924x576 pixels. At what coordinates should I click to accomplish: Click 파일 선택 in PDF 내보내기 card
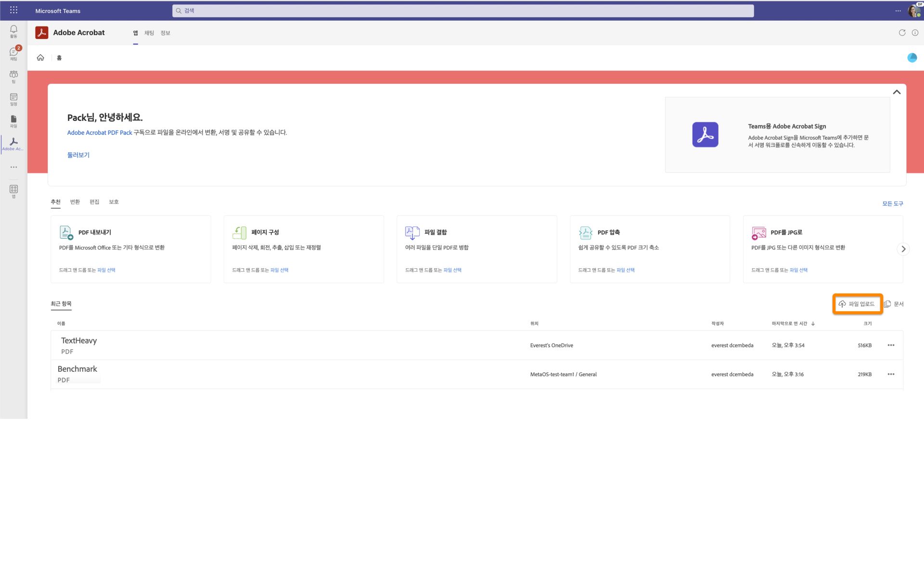click(x=106, y=270)
